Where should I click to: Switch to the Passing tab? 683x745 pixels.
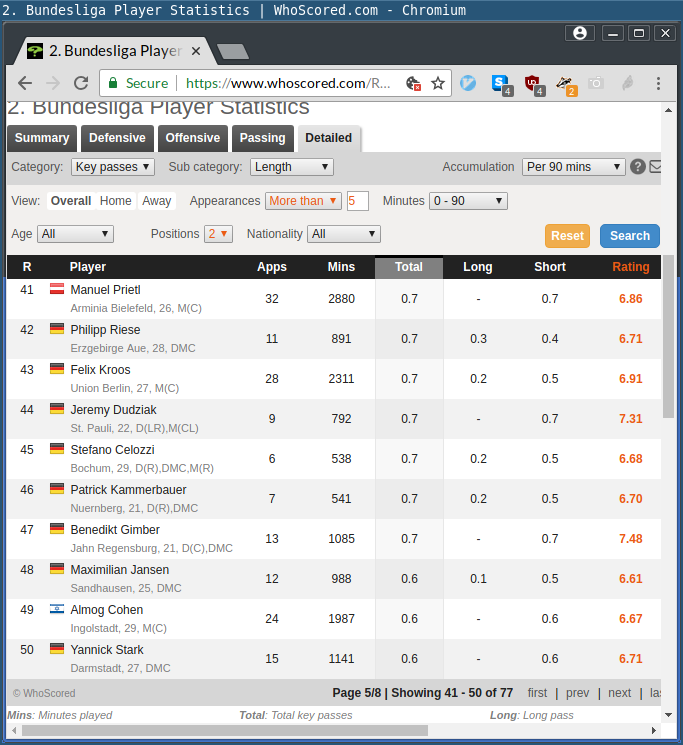click(263, 138)
